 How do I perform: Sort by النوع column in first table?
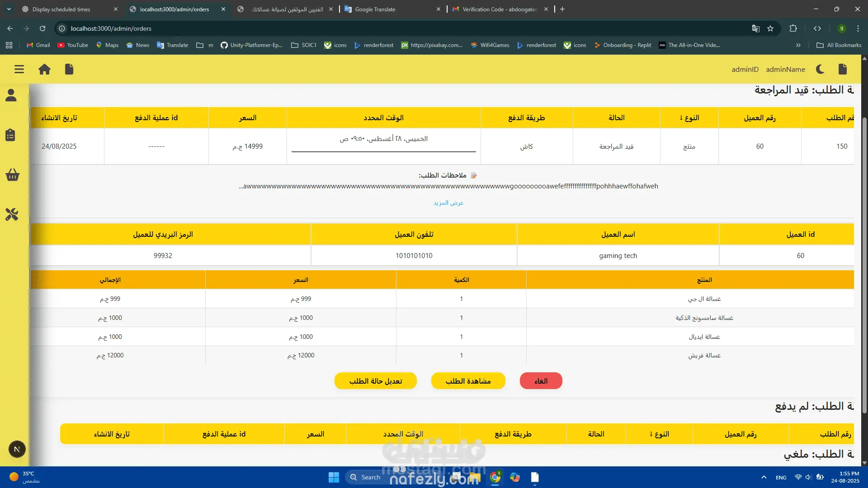tap(689, 118)
